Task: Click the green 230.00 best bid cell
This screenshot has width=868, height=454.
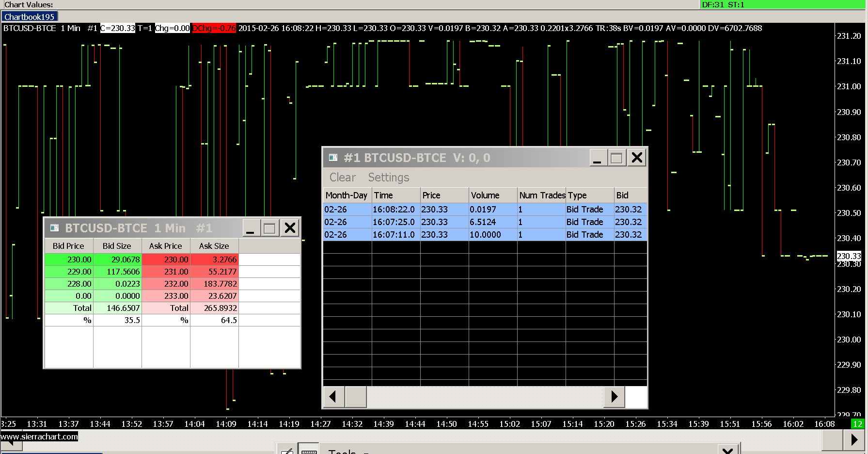Action: [x=69, y=259]
